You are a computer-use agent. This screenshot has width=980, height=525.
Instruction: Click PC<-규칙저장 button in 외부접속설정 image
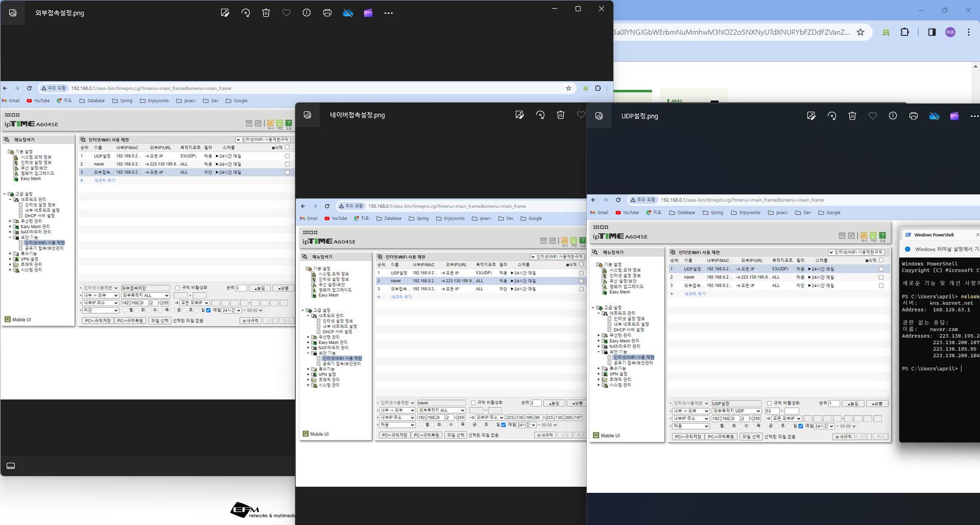(x=98, y=320)
